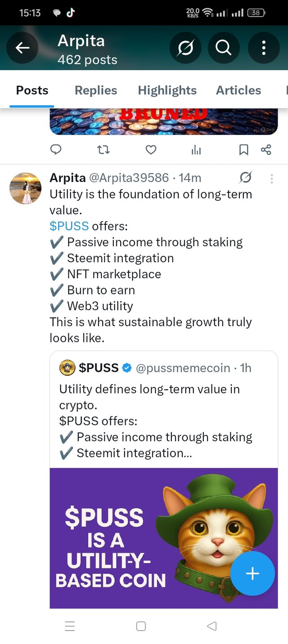
Task: Open Grok icon on Arpita's tweet
Action: tap(246, 178)
